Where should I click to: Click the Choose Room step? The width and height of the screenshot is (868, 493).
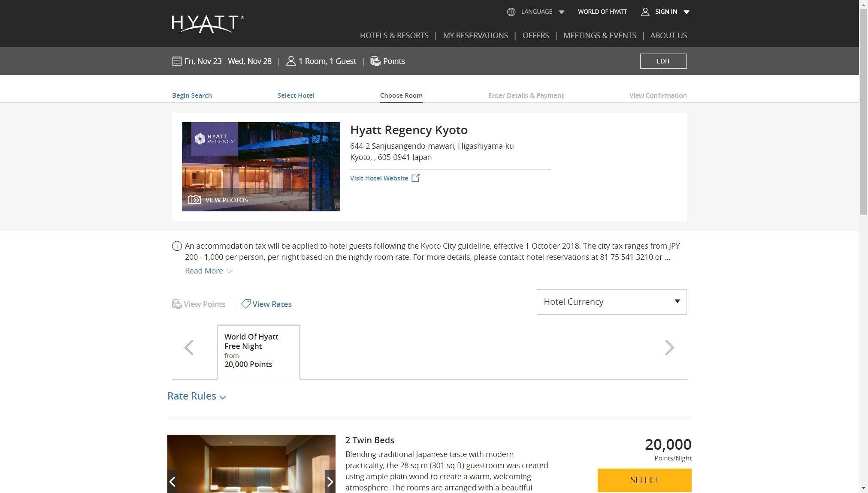(401, 96)
